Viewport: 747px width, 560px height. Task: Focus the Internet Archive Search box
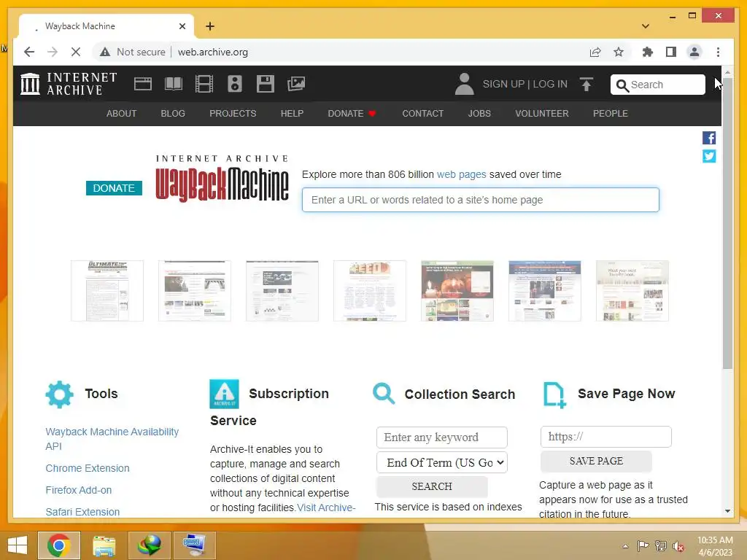[657, 85]
